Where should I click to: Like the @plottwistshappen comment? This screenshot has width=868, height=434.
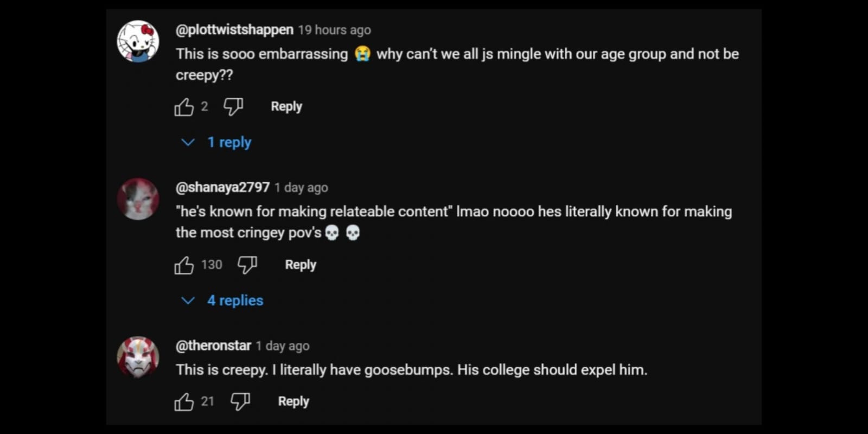(184, 107)
